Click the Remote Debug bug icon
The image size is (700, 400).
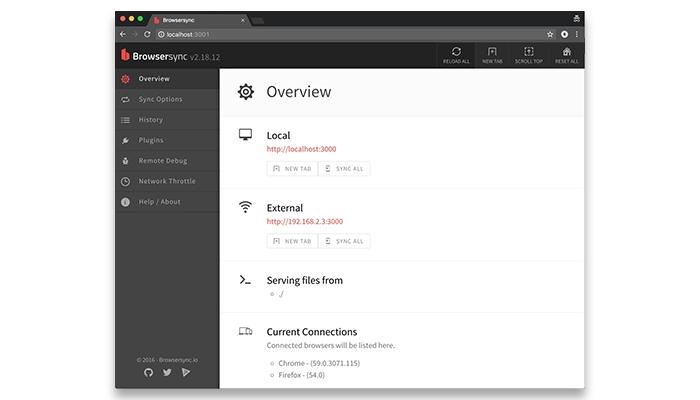[x=125, y=161]
